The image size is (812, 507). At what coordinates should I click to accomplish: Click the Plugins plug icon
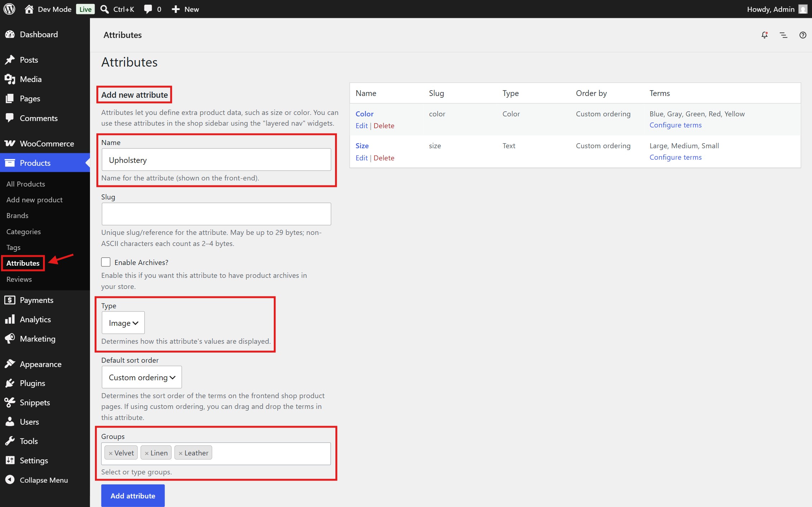(x=10, y=383)
